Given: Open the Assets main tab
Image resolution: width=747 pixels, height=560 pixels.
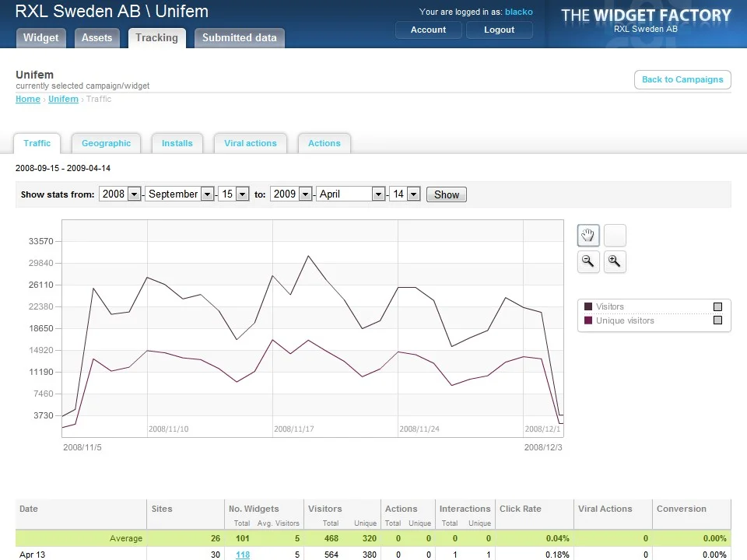Looking at the screenshot, I should coord(96,37).
